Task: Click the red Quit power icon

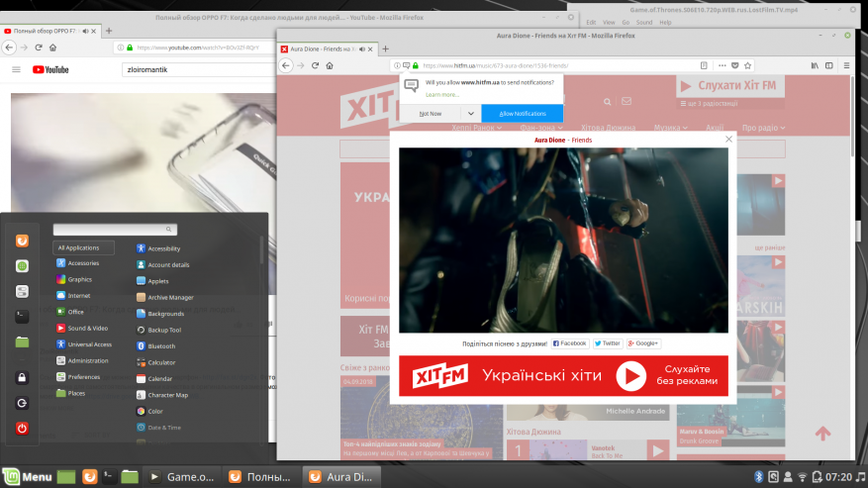Action: (x=22, y=429)
